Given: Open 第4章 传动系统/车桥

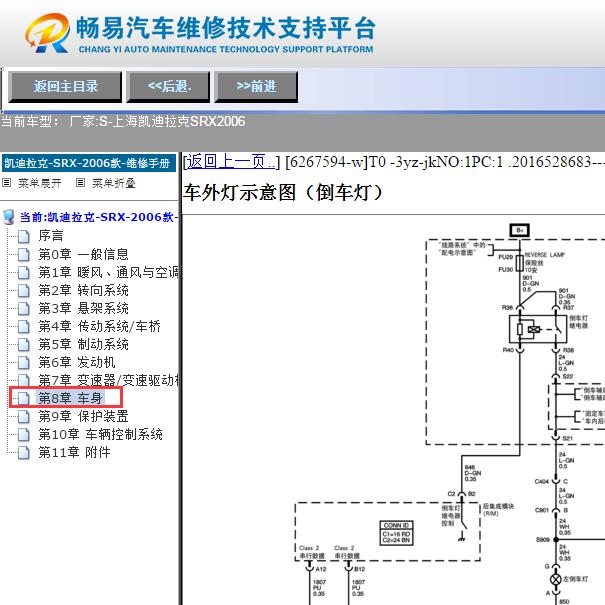Looking at the screenshot, I should point(99,326).
